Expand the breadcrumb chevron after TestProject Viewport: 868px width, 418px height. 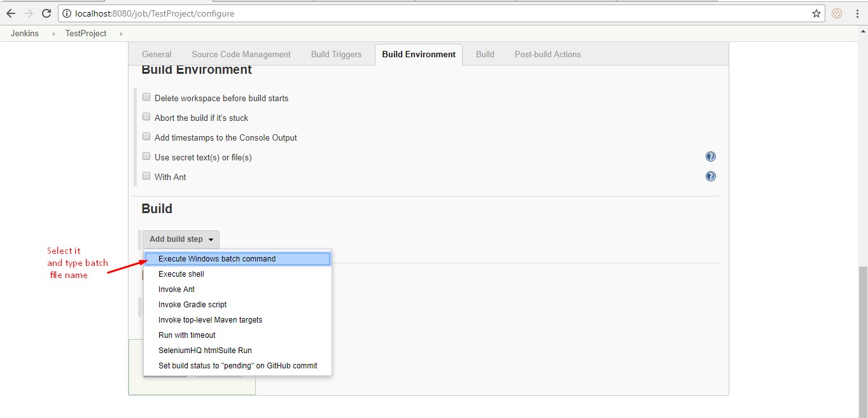[120, 33]
